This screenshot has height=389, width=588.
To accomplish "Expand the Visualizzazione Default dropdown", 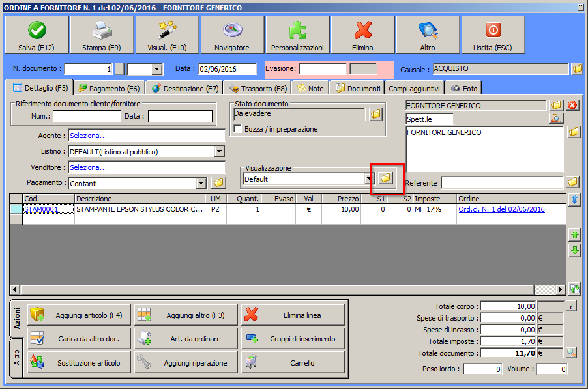I will (368, 179).
